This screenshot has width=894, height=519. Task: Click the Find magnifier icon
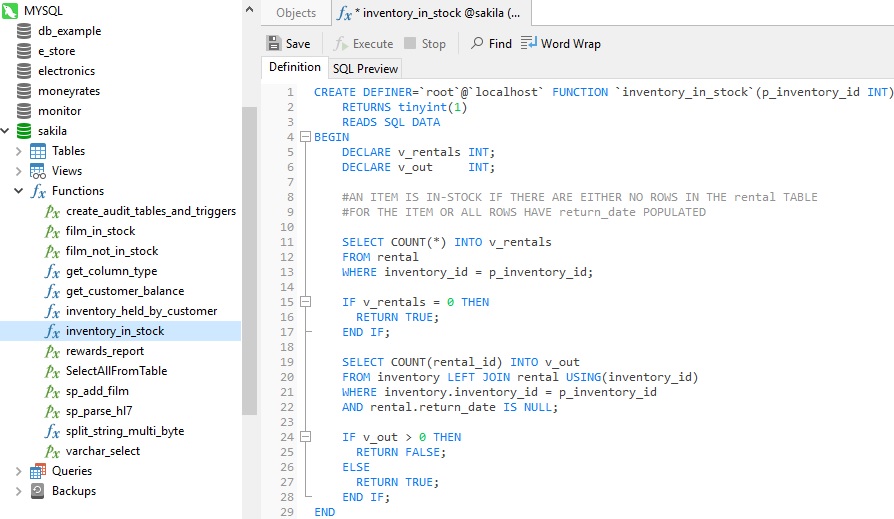click(x=478, y=44)
